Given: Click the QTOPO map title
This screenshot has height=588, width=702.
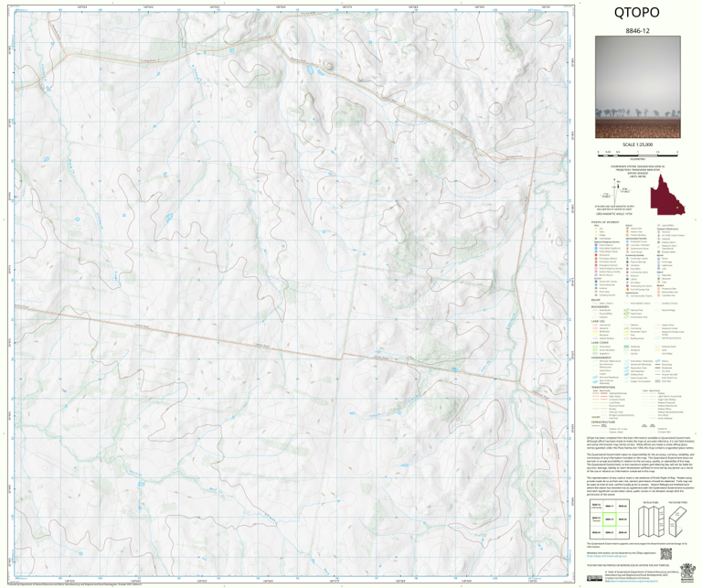Looking at the screenshot, I should click(636, 13).
